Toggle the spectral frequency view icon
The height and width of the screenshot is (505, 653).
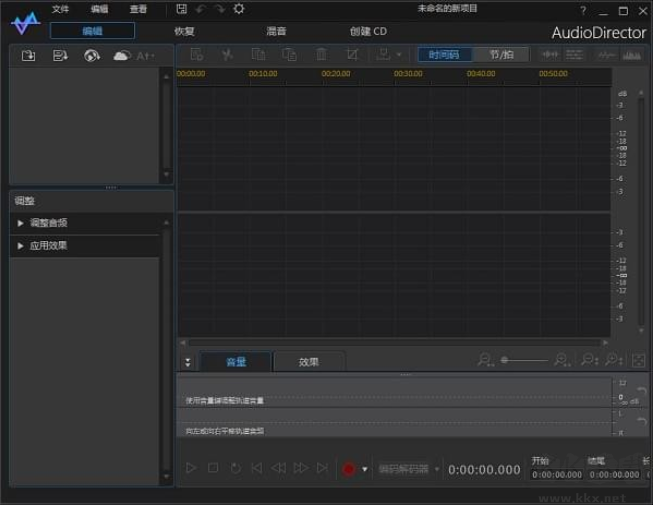click(632, 55)
